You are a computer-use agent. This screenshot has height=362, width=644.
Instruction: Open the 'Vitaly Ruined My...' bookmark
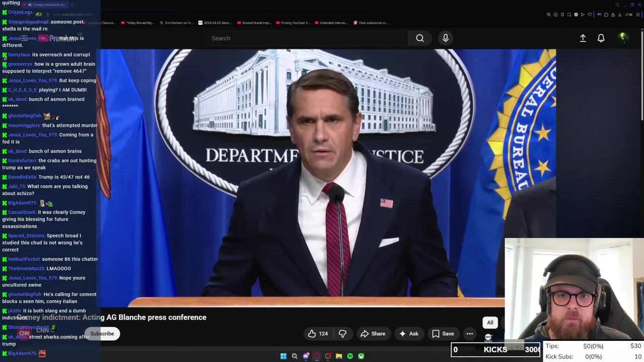tap(137, 23)
